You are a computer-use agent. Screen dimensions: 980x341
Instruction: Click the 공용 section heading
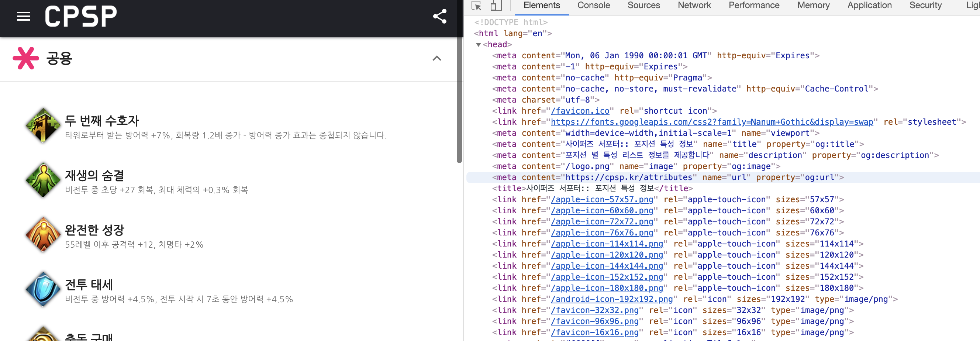coord(59,58)
